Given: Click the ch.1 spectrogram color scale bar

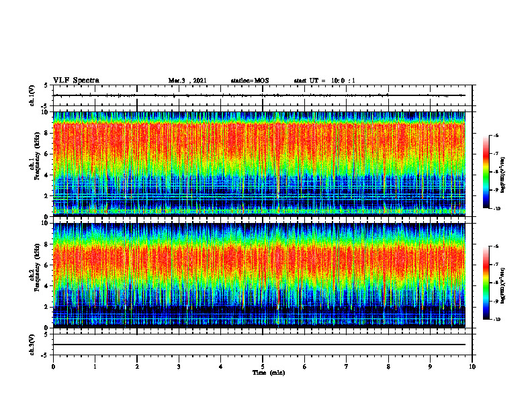Looking at the screenshot, I should click(486, 172).
